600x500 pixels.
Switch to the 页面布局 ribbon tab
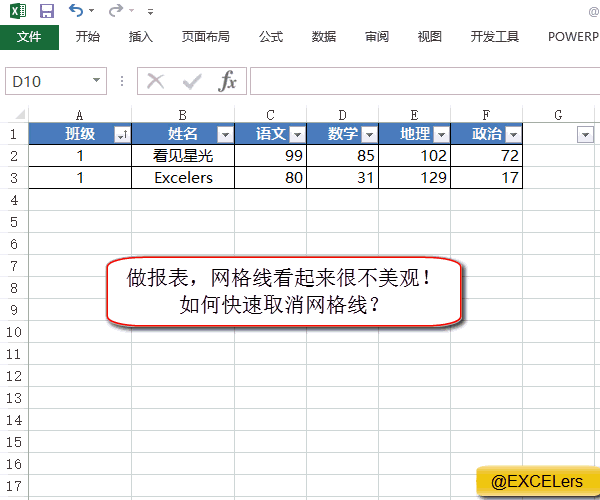click(206, 37)
